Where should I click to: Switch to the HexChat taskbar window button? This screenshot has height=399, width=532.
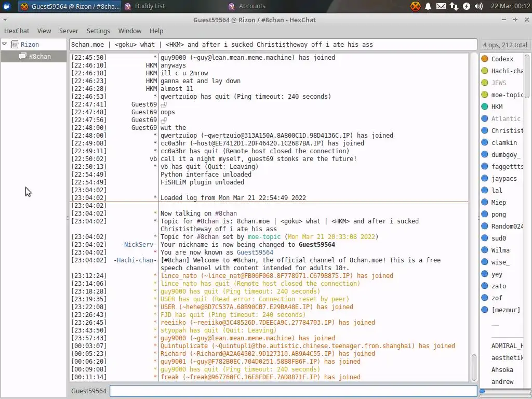tap(70, 6)
